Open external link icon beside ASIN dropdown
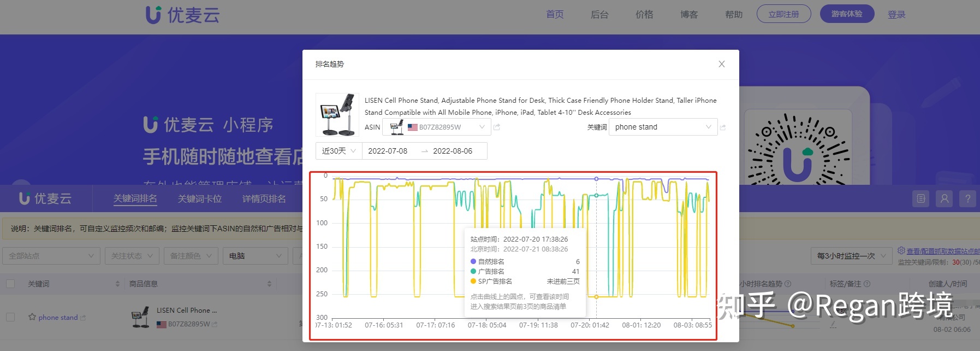980x351 pixels. coord(497,127)
